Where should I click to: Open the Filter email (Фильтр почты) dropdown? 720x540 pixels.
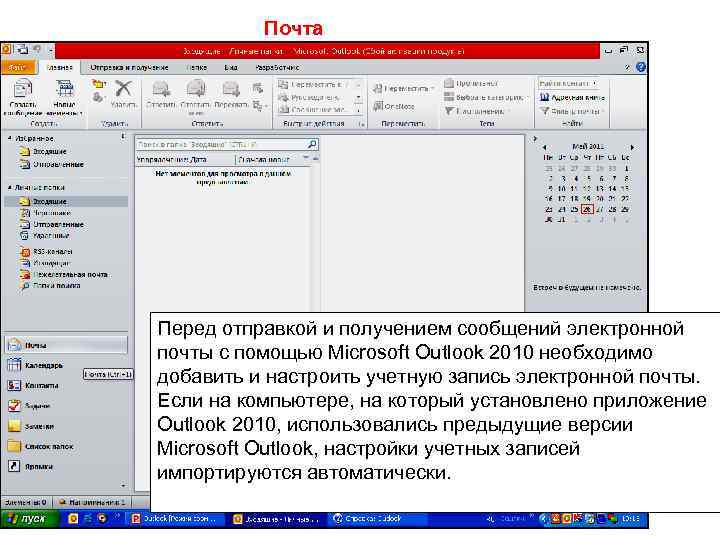pos(572,111)
